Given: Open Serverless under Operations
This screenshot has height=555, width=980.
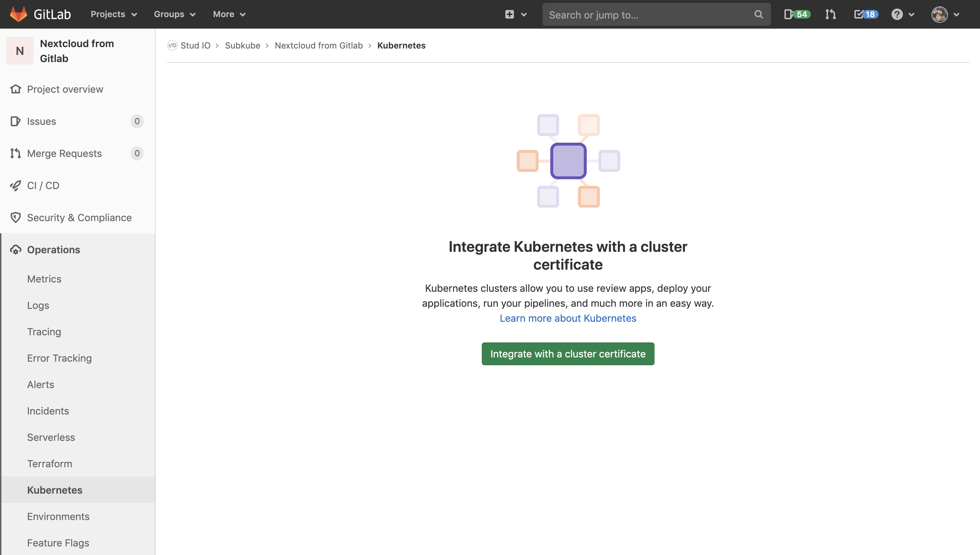Looking at the screenshot, I should (x=51, y=437).
